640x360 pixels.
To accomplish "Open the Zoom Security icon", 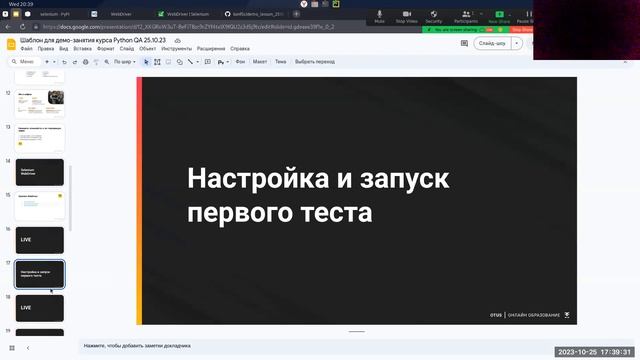I will click(x=433, y=17).
